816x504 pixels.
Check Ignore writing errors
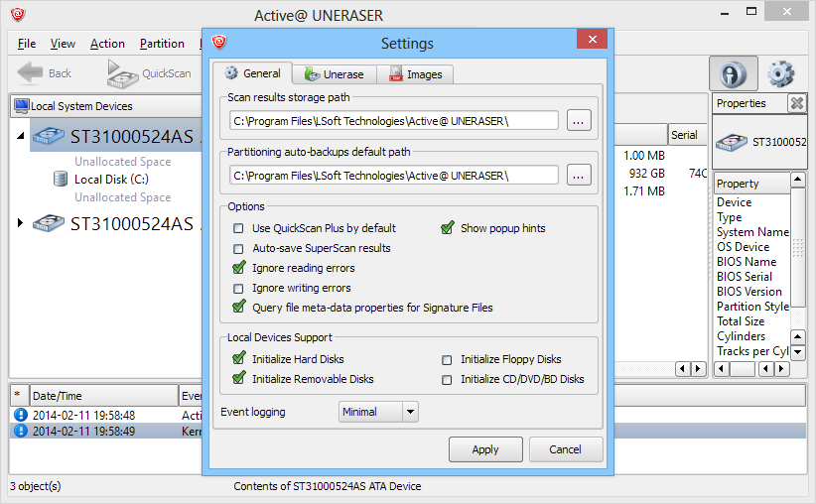tap(238, 288)
